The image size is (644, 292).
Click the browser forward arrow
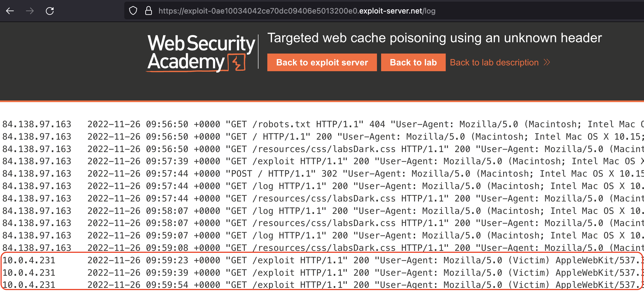[30, 11]
